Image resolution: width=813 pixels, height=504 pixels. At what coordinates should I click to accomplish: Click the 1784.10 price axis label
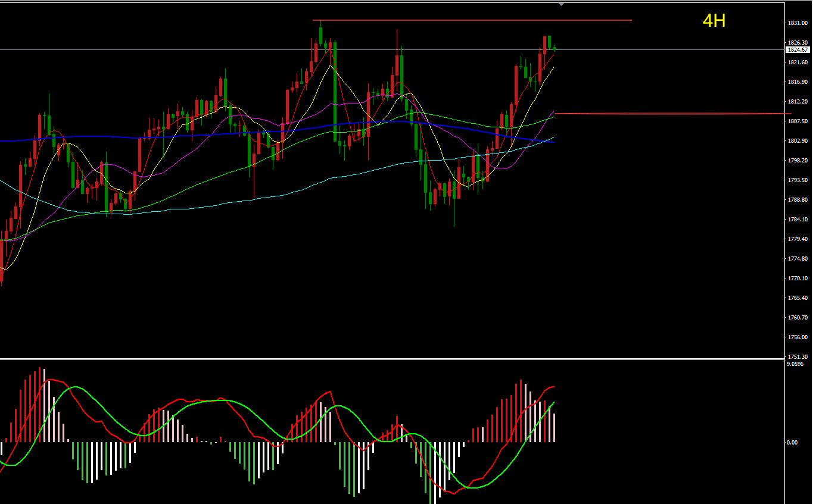coord(798,220)
